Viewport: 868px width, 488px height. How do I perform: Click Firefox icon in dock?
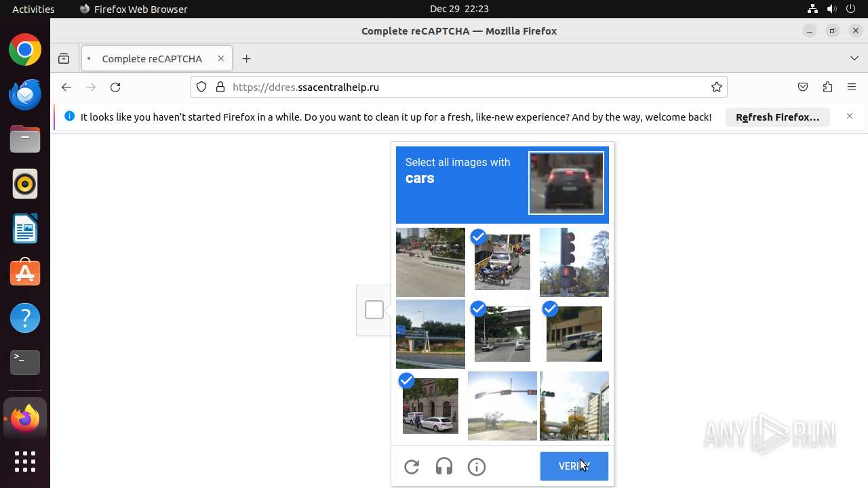point(25,419)
